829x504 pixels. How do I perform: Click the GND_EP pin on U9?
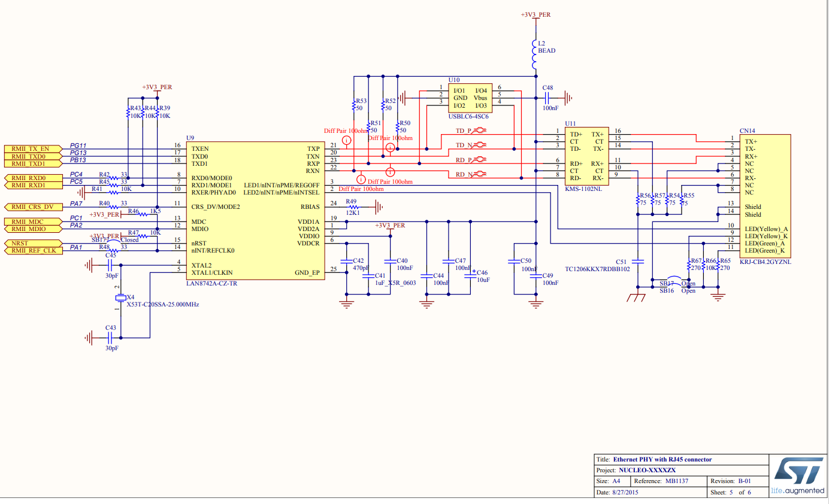[x=307, y=272]
